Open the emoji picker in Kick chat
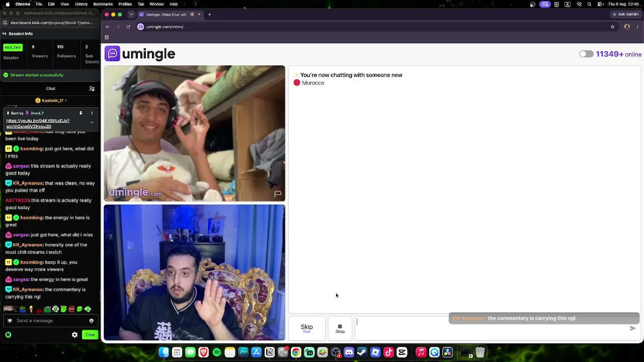Image resolution: width=644 pixels, height=362 pixels. [x=91, y=321]
